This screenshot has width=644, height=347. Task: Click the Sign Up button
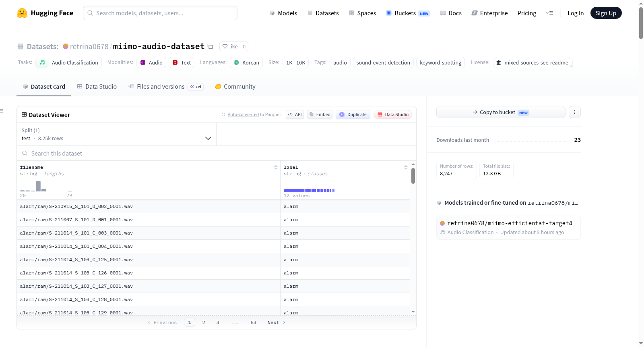tap(606, 13)
